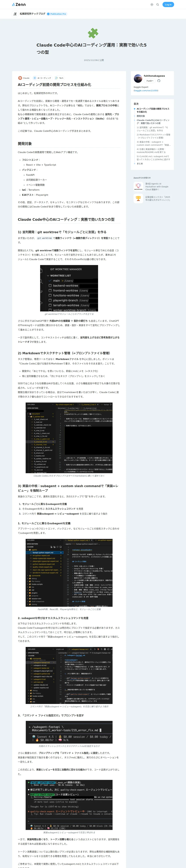This screenshot has height=868, width=186.
Task: Click the IaC:Terraform list item
Action: 31,190
